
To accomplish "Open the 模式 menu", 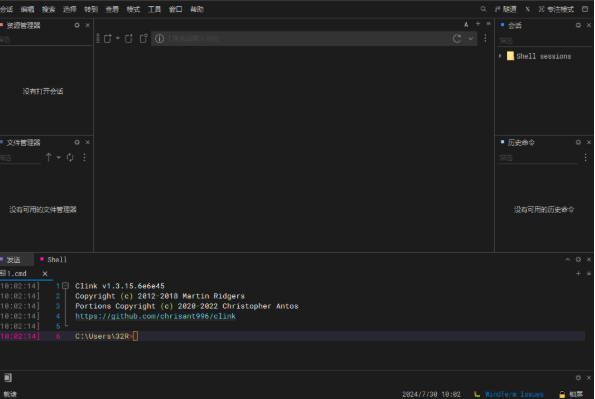I will point(133,9).
